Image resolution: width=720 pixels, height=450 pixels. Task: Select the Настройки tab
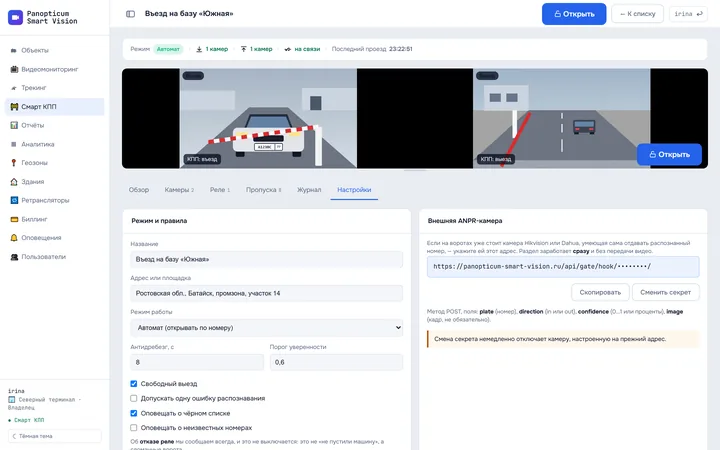pos(354,190)
